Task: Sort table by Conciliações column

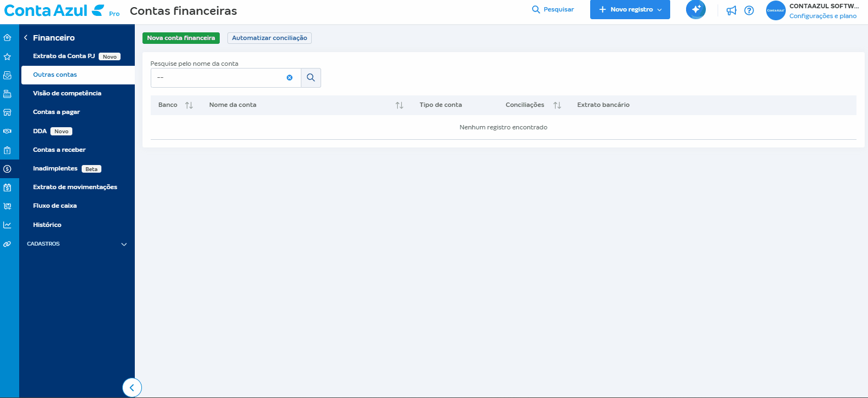Action: coord(557,105)
